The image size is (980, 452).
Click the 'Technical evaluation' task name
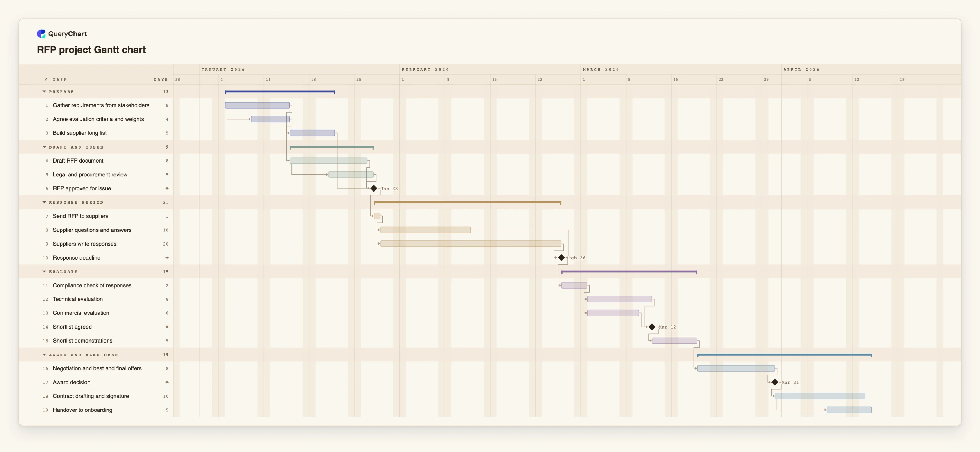tap(78, 299)
